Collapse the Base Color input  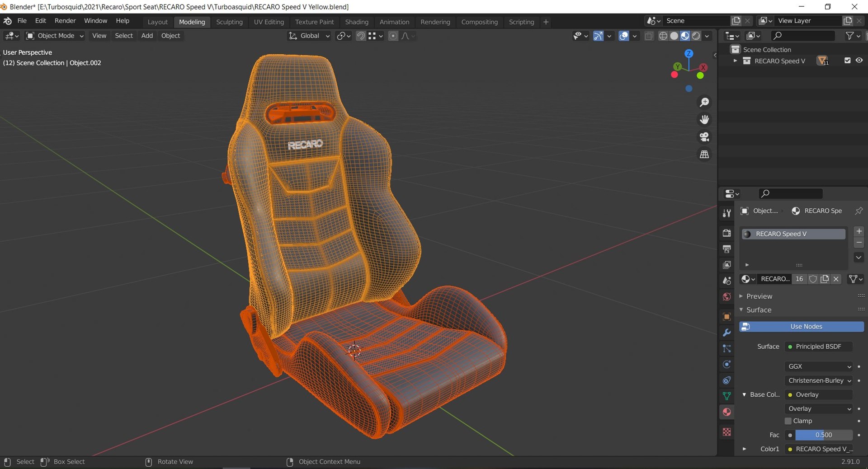(x=744, y=395)
